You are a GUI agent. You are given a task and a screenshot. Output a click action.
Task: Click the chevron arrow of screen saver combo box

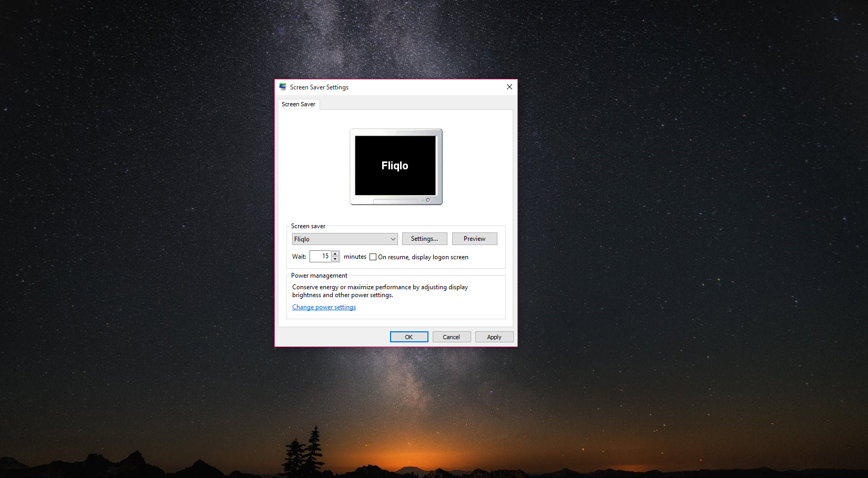tap(393, 239)
